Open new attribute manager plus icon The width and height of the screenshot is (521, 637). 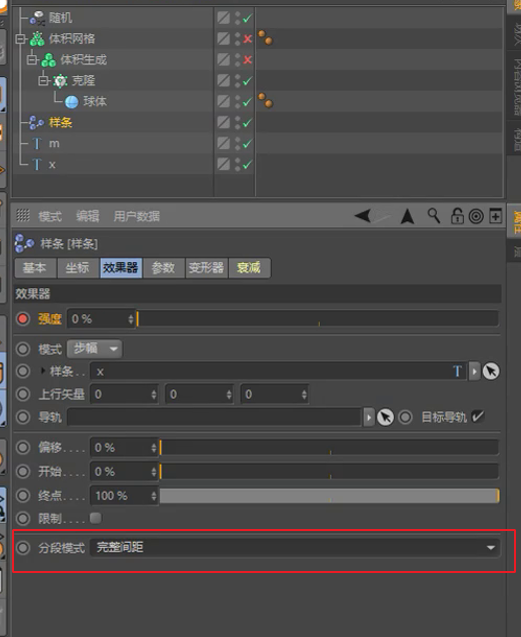click(495, 216)
